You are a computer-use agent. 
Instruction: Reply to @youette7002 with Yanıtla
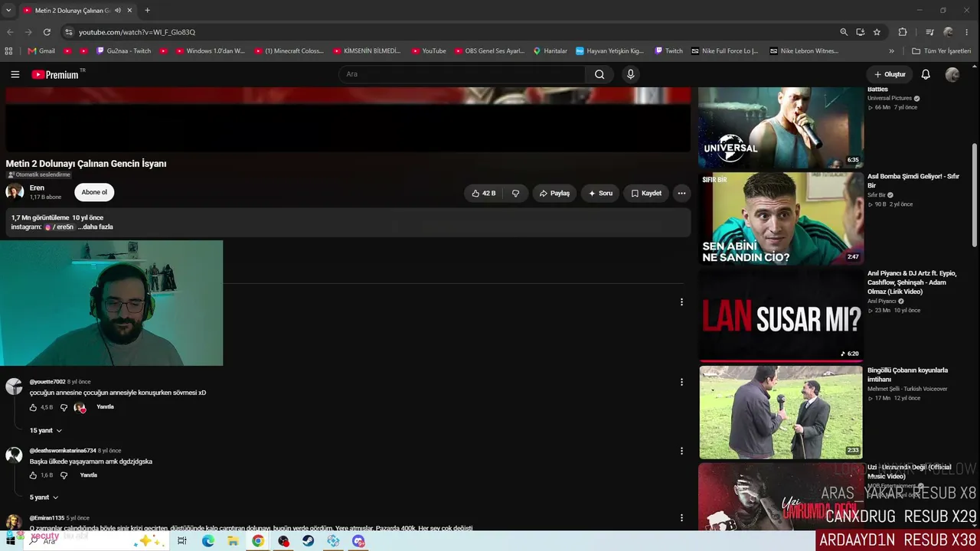pyautogui.click(x=105, y=407)
